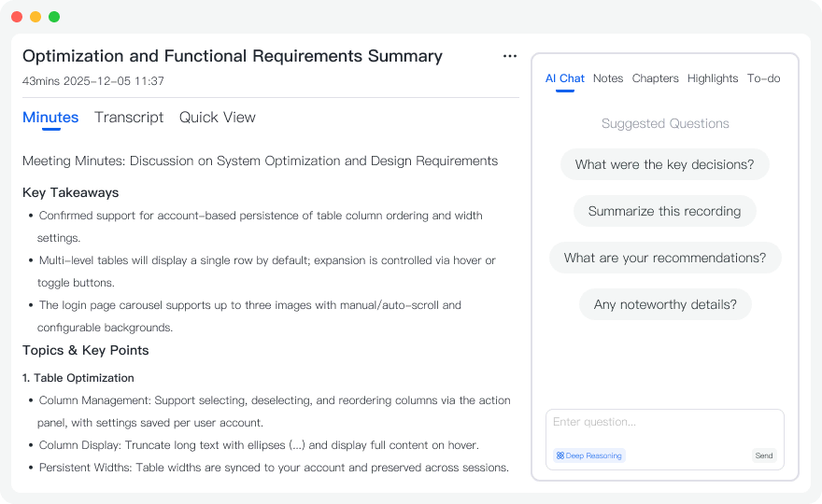Toggle the Deep Reasoning mode

[x=589, y=455]
